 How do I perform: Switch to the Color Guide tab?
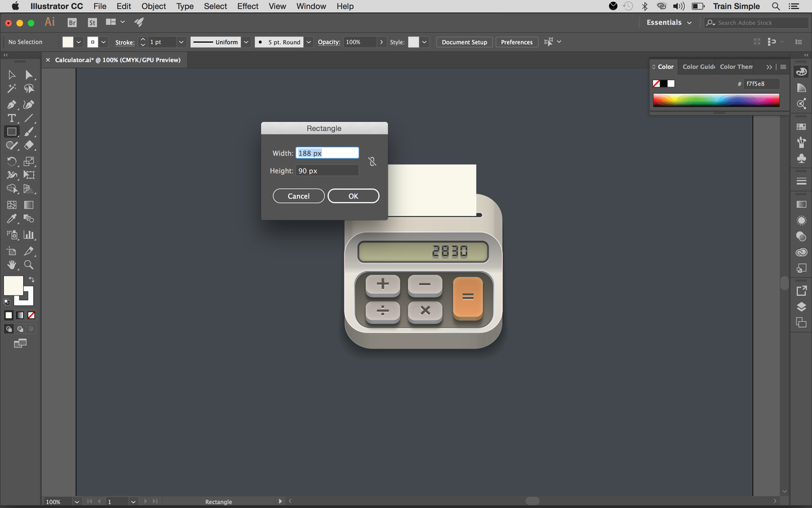pos(698,66)
